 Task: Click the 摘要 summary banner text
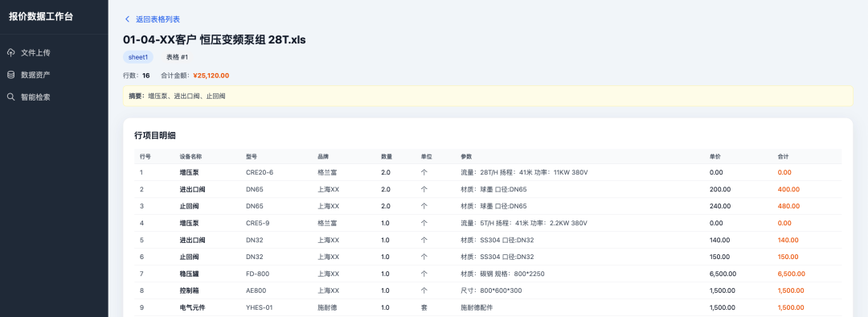point(177,96)
